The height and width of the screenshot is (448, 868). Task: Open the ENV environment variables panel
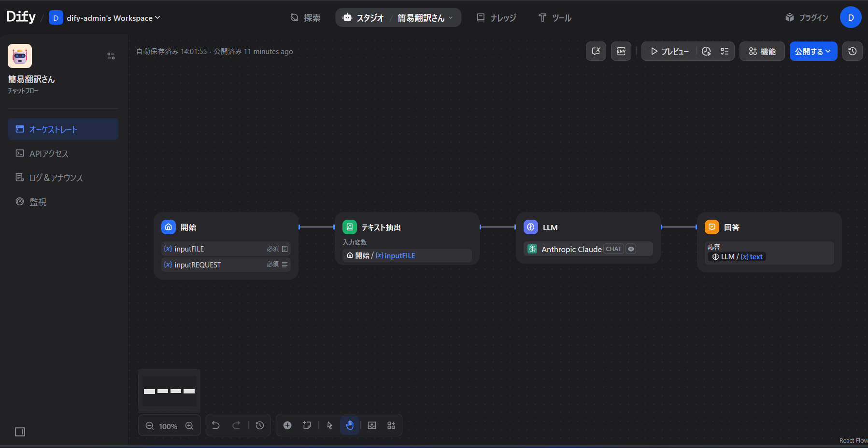[x=621, y=51]
